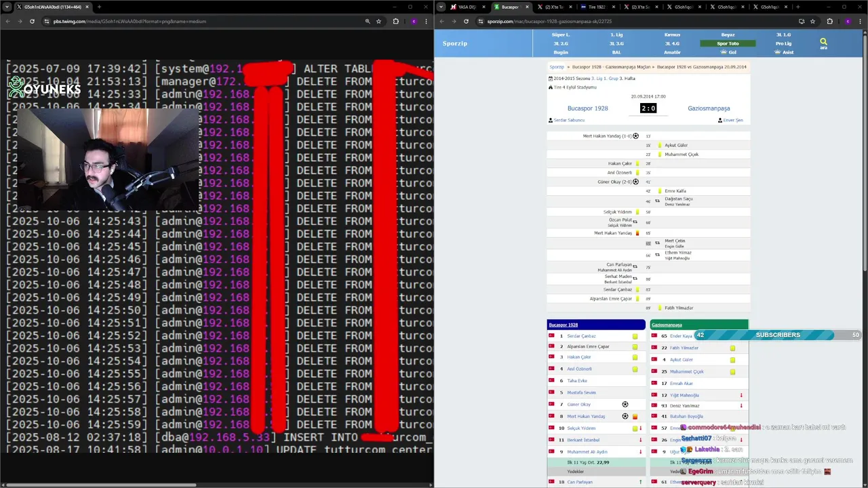Open the zoom magnifier in twimg address bar
The image size is (868, 488).
368,21
